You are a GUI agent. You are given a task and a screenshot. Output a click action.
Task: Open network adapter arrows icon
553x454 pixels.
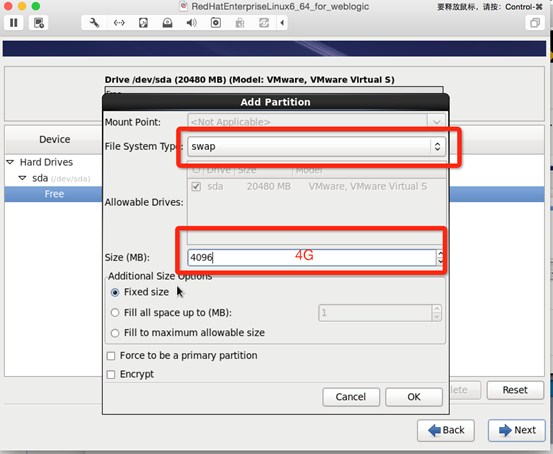[119, 23]
